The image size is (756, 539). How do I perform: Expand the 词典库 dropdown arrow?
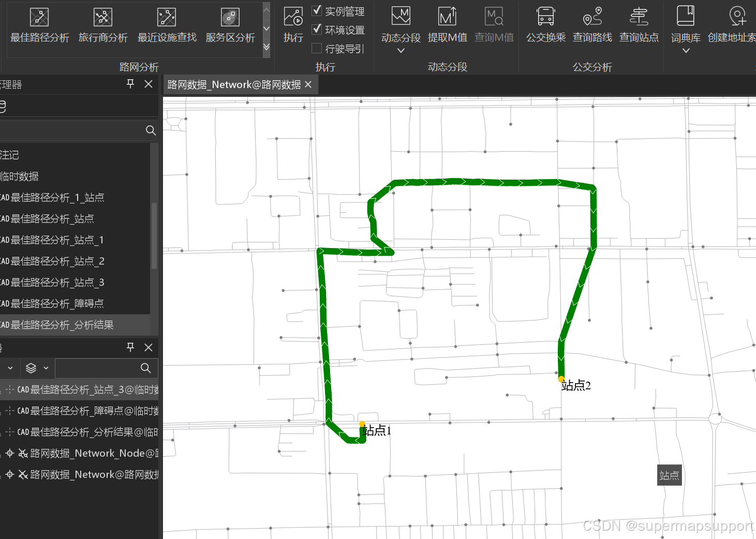[x=686, y=51]
